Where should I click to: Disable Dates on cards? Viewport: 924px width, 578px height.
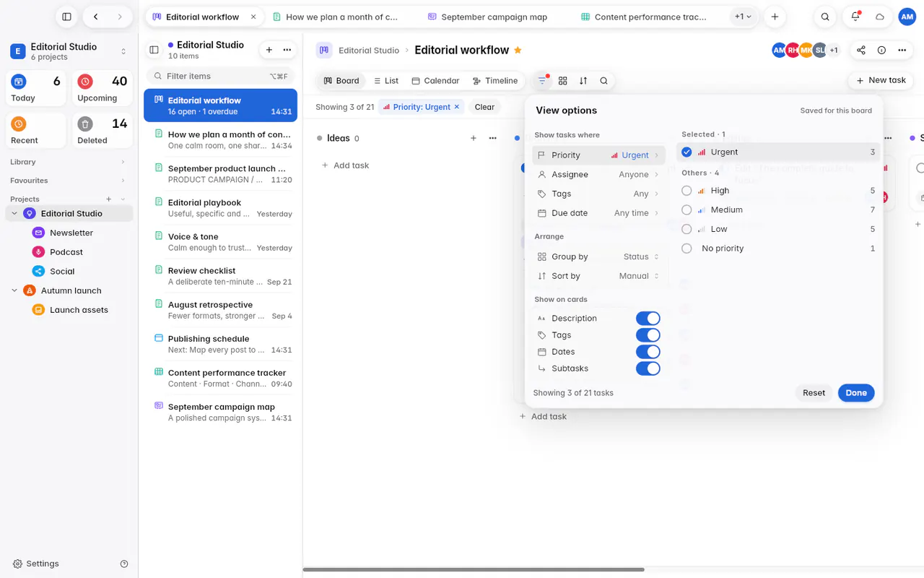click(x=648, y=352)
